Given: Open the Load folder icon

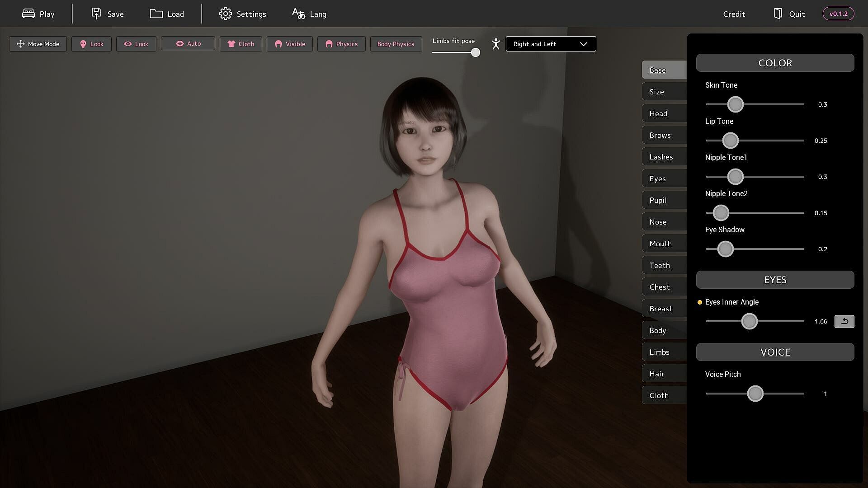Looking at the screenshot, I should click(x=156, y=14).
